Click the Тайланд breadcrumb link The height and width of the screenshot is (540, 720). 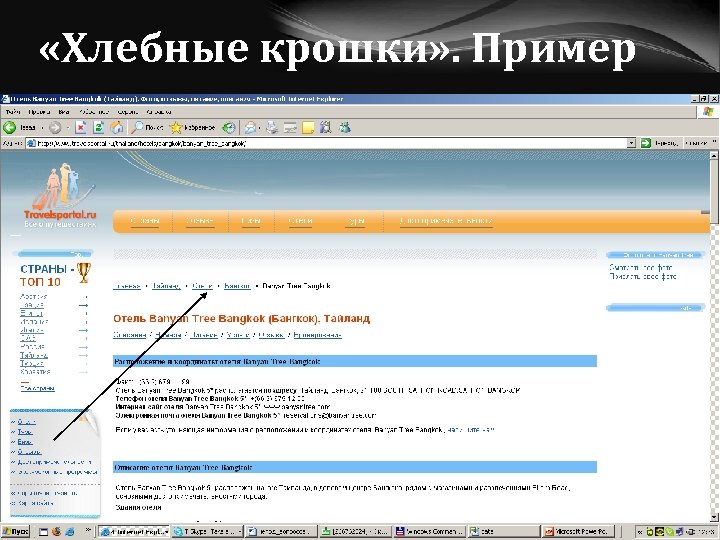[x=166, y=286]
